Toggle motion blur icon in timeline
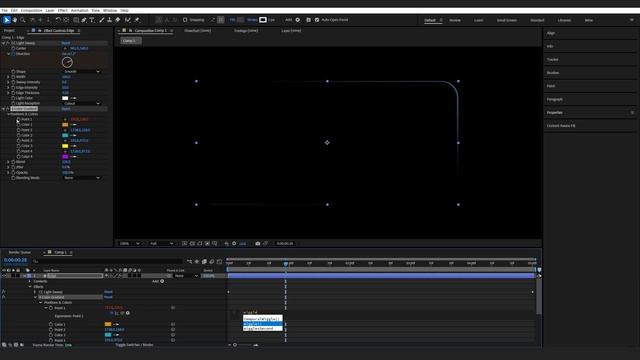Screen dimensions: 640x360 (212, 262)
